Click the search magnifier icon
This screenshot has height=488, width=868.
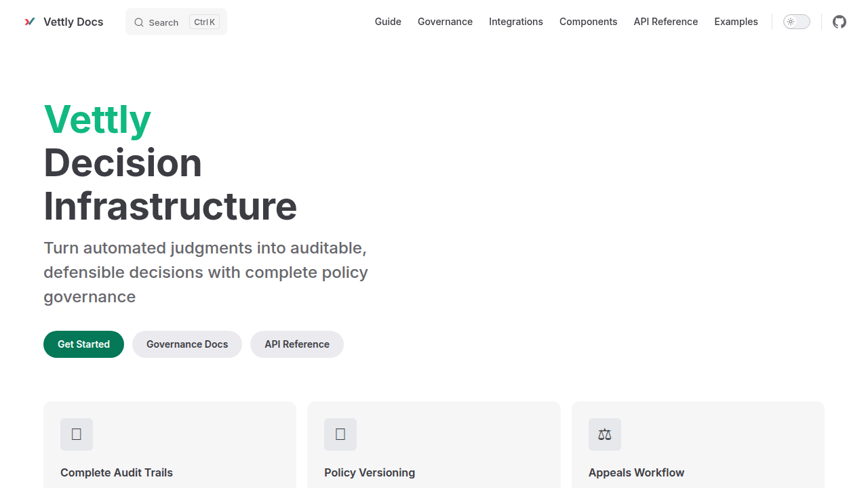pyautogui.click(x=139, y=22)
